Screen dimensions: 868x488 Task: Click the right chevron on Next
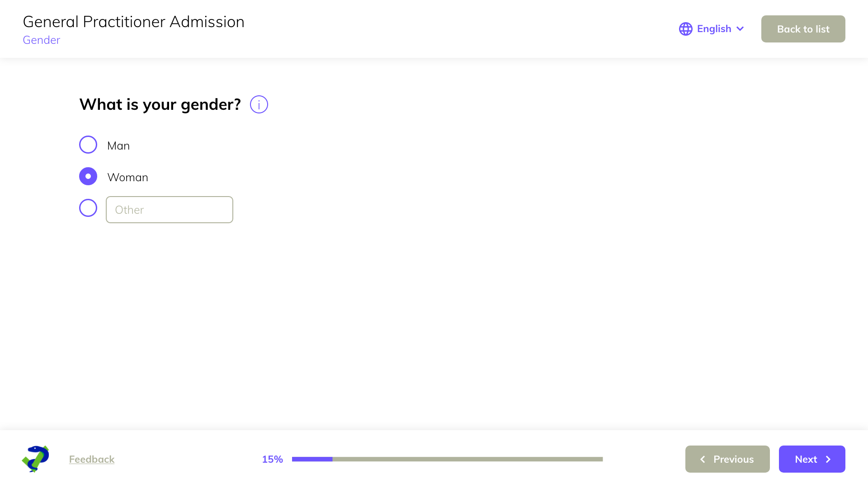click(x=828, y=459)
